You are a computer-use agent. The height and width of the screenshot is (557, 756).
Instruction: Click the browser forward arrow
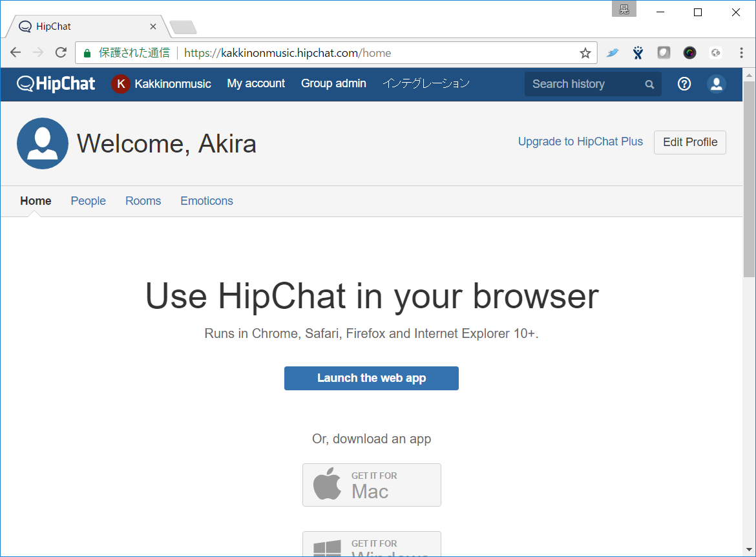point(38,52)
